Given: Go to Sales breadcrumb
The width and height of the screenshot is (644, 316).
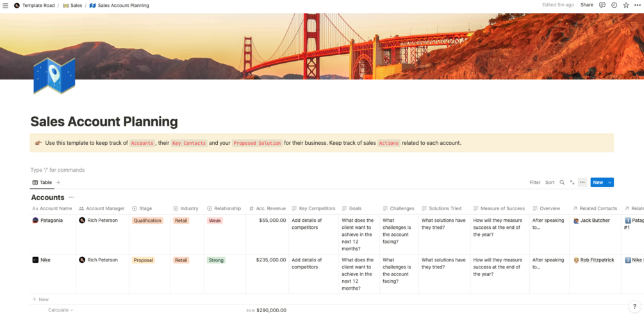Looking at the screenshot, I should [x=72, y=6].
